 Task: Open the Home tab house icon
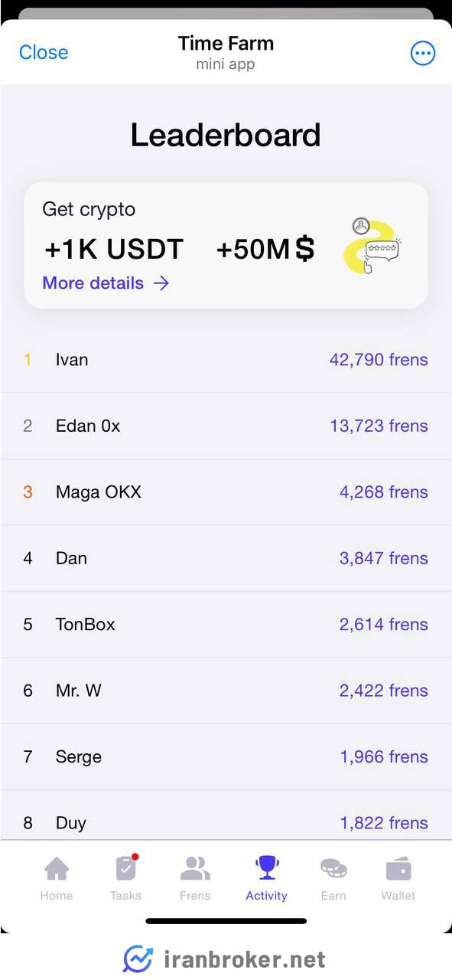pyautogui.click(x=57, y=869)
